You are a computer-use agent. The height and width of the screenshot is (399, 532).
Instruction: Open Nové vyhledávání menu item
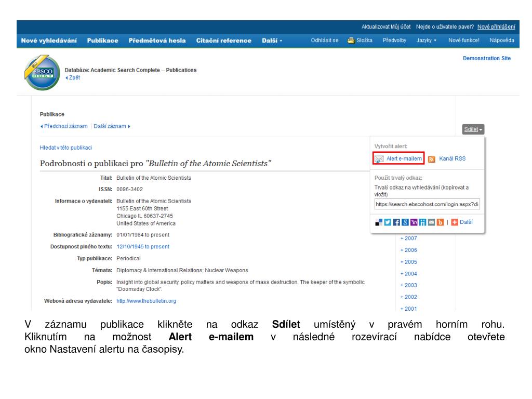49,41
